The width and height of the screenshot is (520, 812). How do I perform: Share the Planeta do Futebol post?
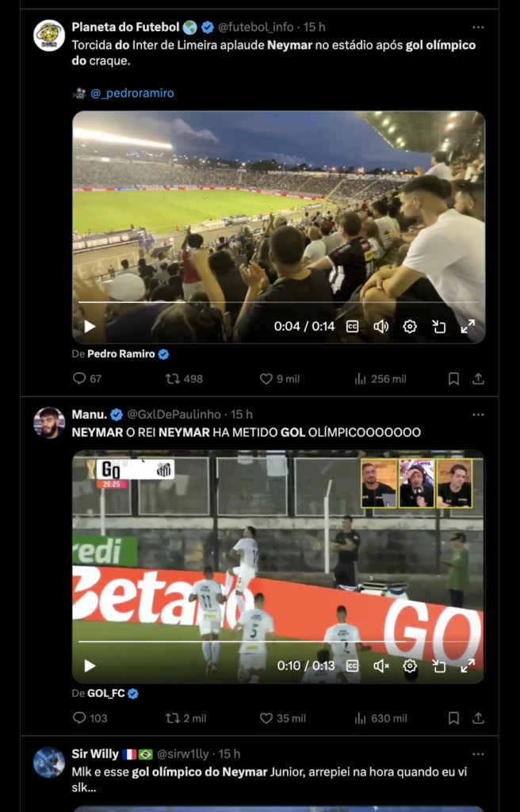pyautogui.click(x=478, y=379)
